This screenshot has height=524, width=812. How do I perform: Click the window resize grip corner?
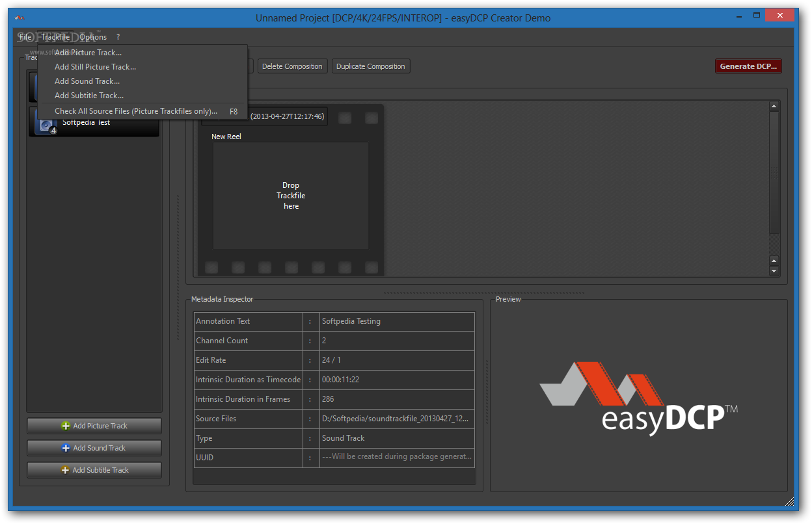pos(791,502)
